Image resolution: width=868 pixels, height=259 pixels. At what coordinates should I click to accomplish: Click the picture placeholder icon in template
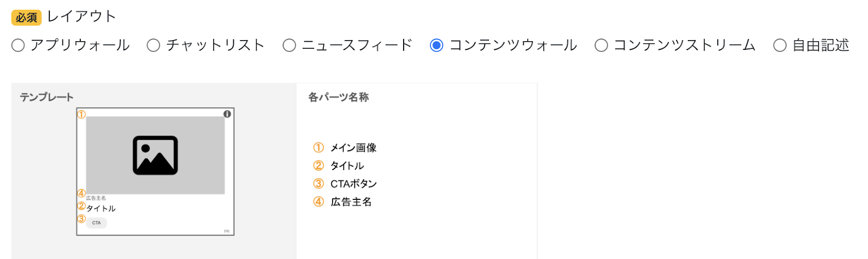tap(155, 156)
